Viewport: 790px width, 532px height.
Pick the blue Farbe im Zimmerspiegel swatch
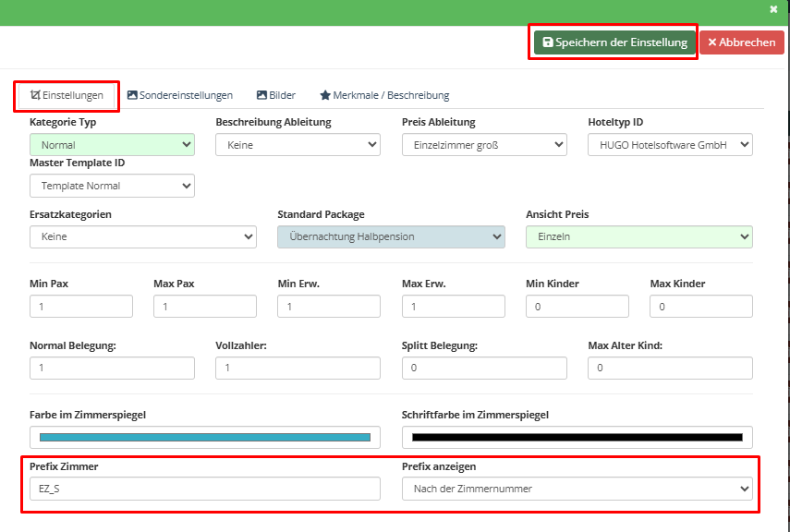pos(205,437)
